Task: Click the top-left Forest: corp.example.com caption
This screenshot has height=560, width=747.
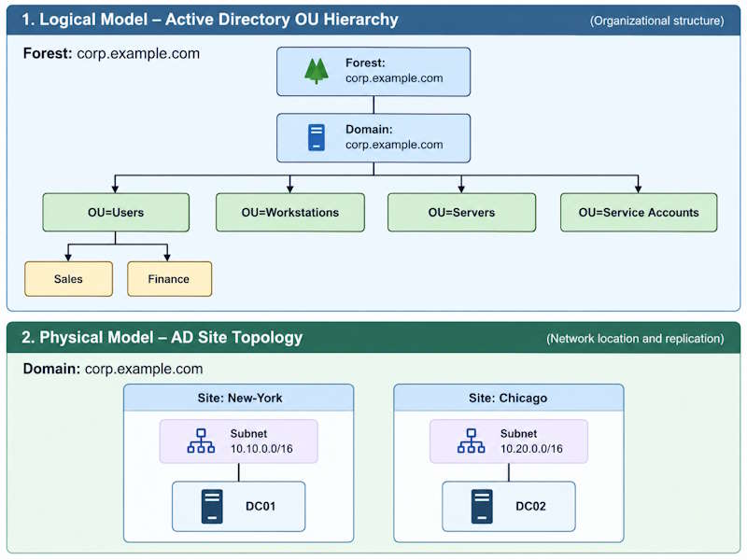Action: tap(111, 53)
